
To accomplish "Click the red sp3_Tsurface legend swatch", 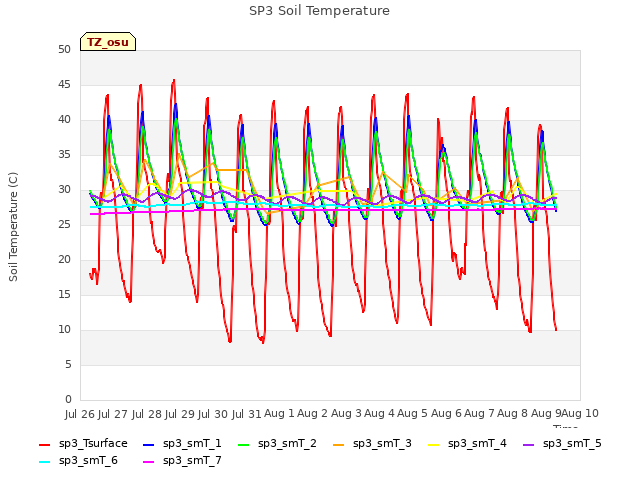I will coord(44,444).
